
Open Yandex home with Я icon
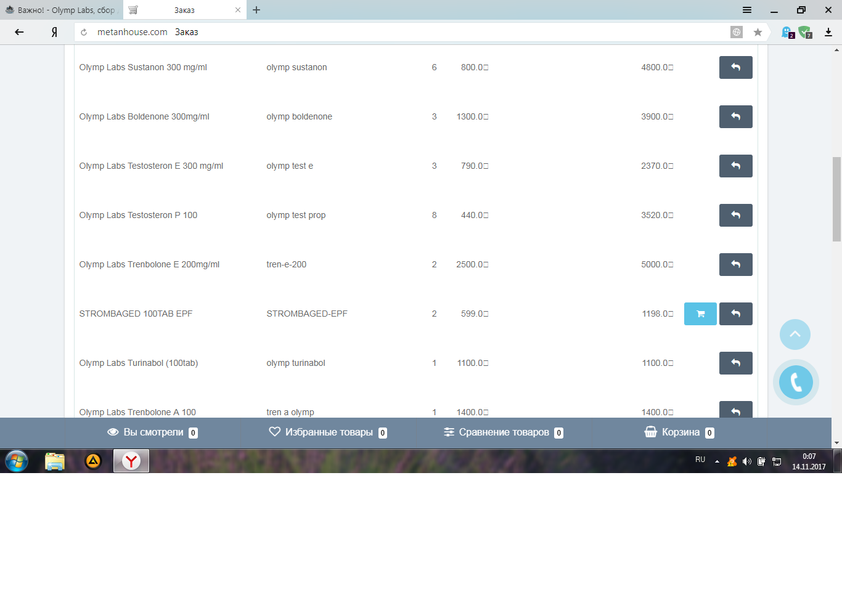[54, 32]
